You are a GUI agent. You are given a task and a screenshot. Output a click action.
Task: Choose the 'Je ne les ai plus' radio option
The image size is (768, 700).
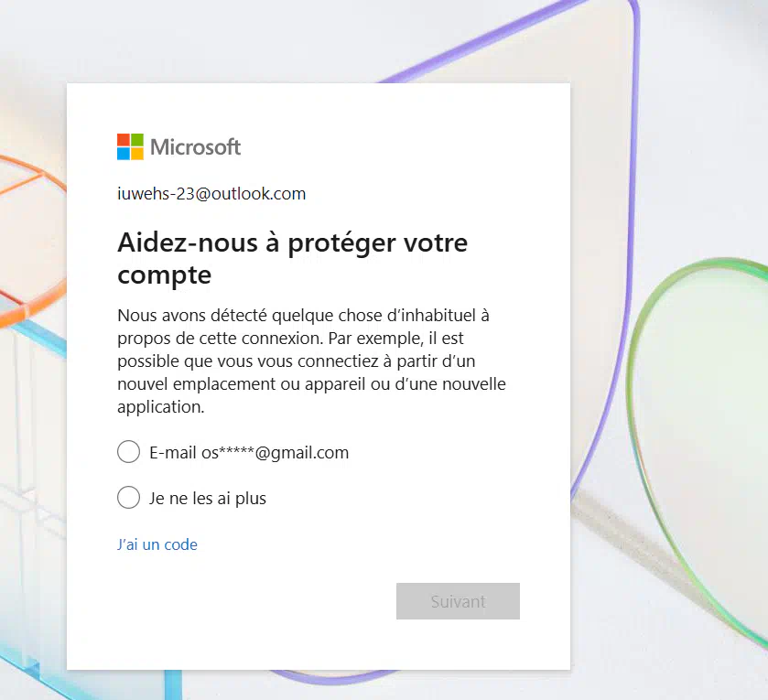click(129, 498)
